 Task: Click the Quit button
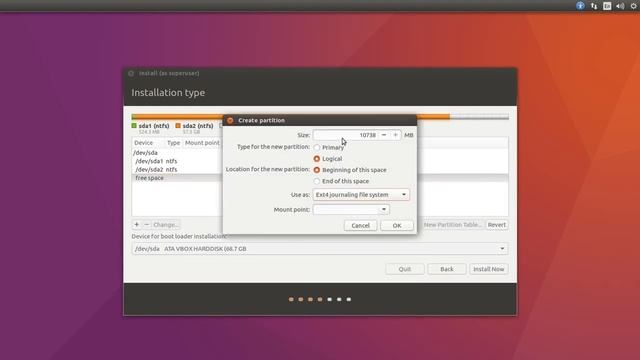[405, 269]
